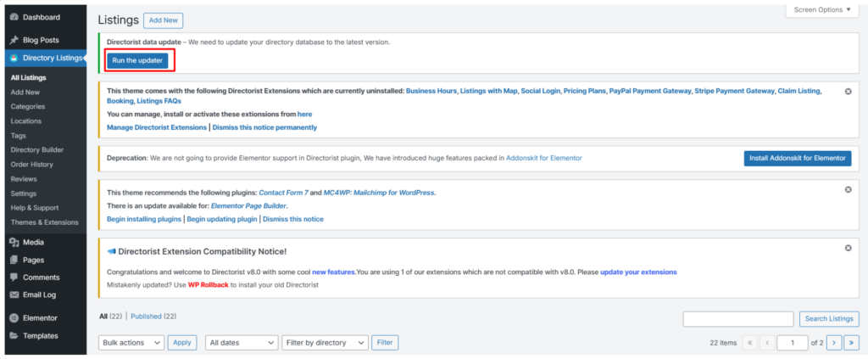The image size is (868, 359).
Task: Click the Templates folder icon
Action: pyautogui.click(x=14, y=335)
